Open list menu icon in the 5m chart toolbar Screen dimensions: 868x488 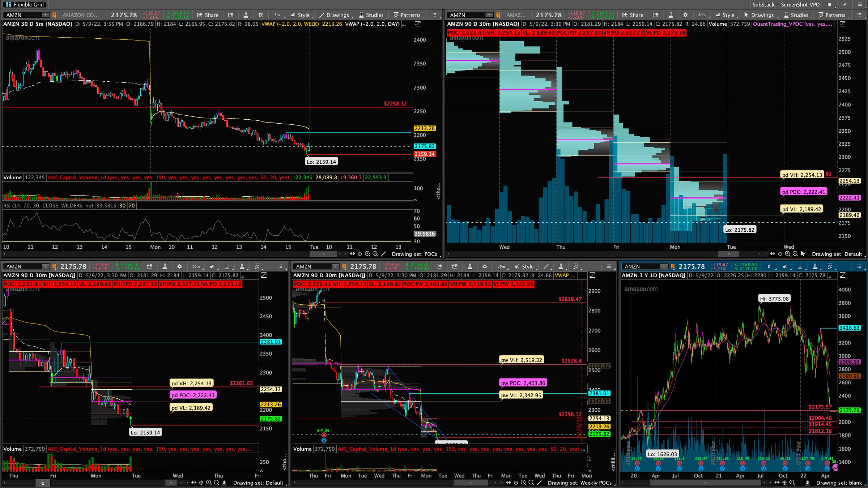[x=434, y=15]
